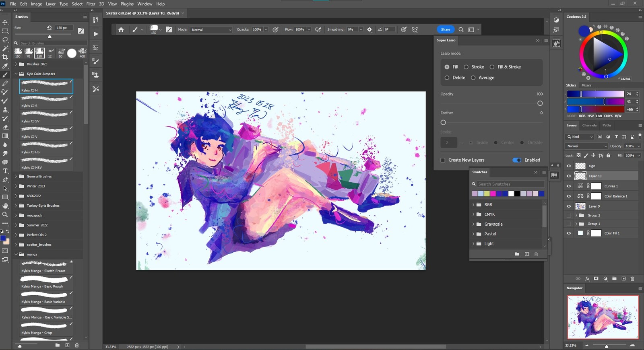Switch to the Channels tab

(589, 125)
